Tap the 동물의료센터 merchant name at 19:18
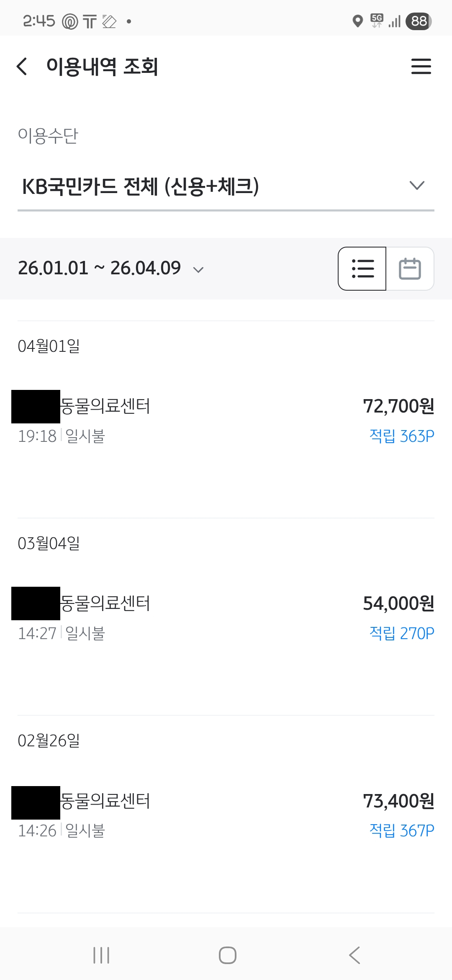This screenshot has height=980, width=452. (x=105, y=406)
